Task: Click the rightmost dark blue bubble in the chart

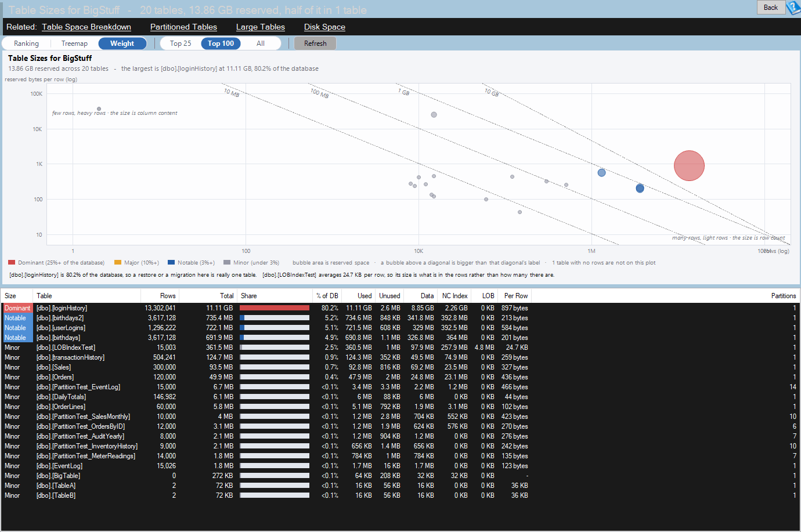Action: point(640,188)
